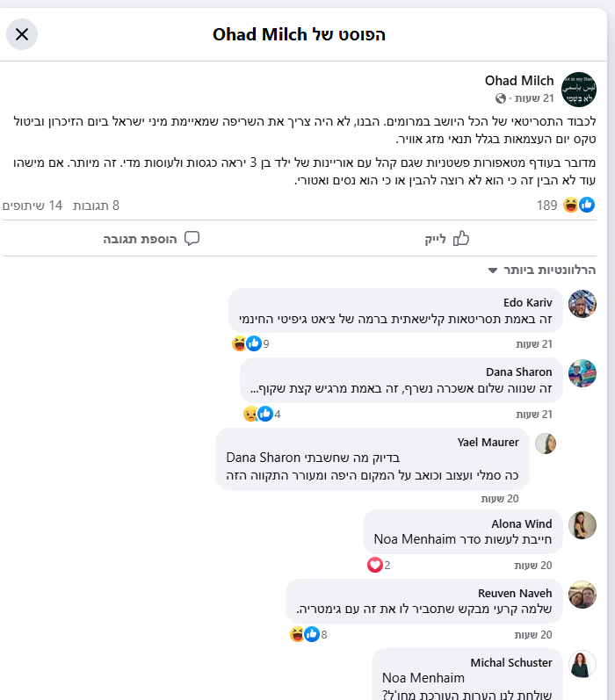Image resolution: width=615 pixels, height=700 pixels.
Task: Expand the most relevant comments sort dropdown
Action: 542,271
